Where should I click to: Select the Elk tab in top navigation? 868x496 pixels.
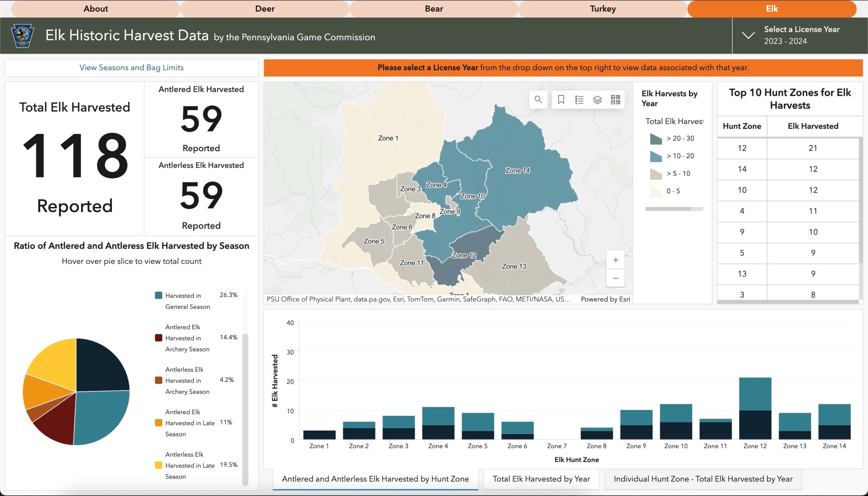[x=772, y=9]
